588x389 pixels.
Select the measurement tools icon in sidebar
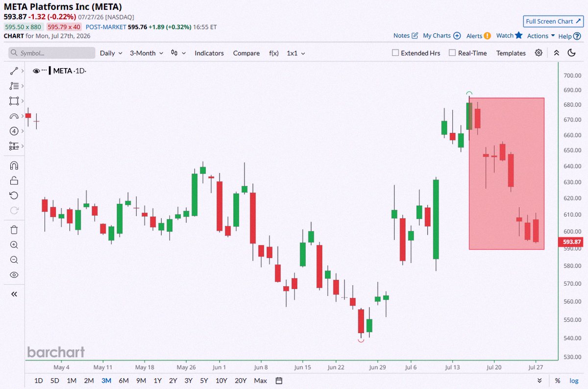tap(14, 146)
